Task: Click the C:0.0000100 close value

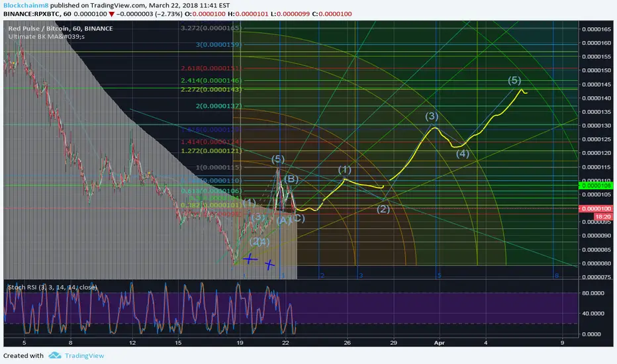Action: click(332, 14)
